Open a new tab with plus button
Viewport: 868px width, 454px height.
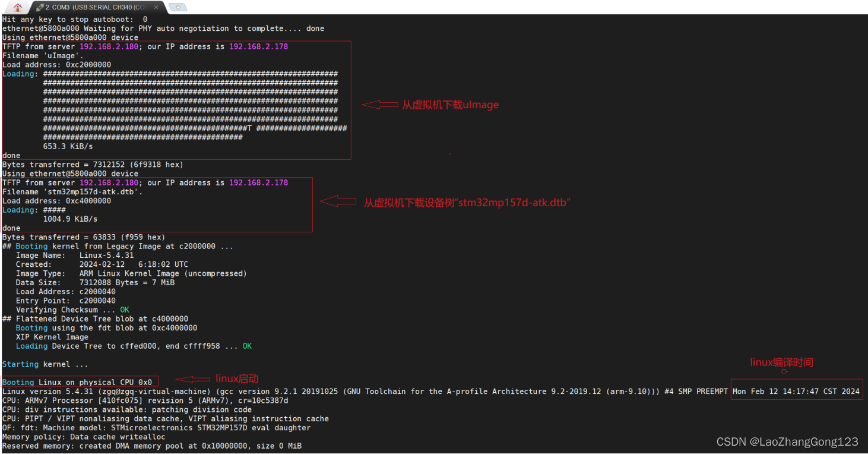tap(178, 7)
